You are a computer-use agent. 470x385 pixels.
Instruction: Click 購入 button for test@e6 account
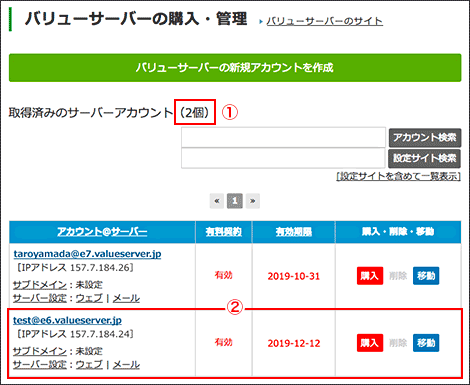click(x=370, y=343)
